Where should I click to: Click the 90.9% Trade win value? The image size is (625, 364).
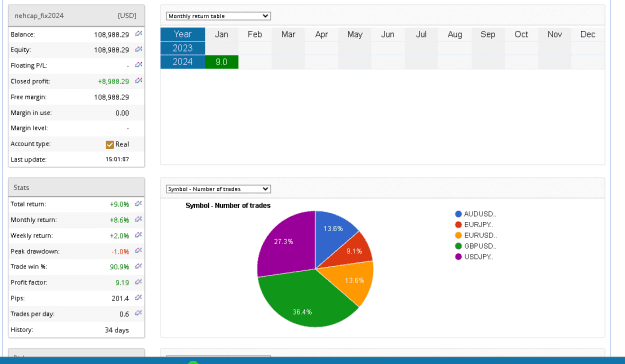coord(119,267)
